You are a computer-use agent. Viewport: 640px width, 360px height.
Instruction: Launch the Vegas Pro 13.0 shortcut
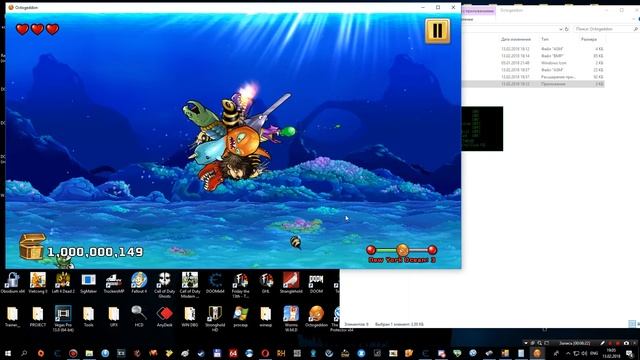tap(63, 319)
